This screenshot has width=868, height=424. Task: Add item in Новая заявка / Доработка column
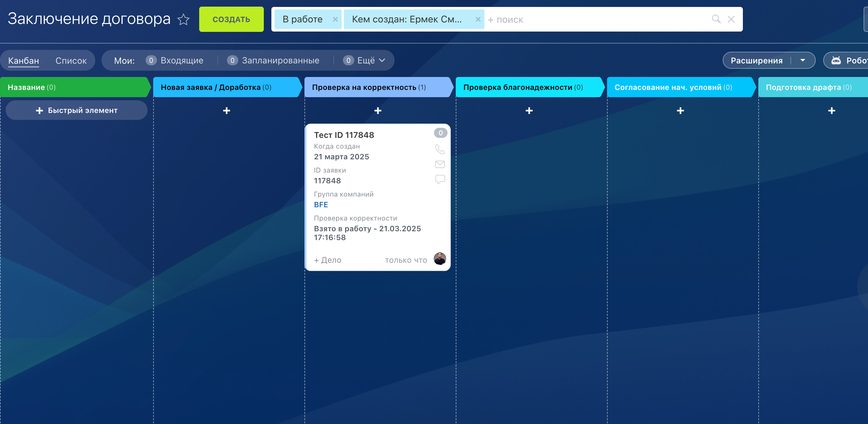pyautogui.click(x=226, y=111)
